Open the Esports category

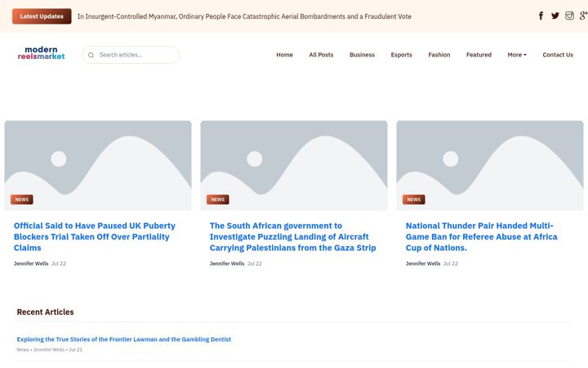(401, 55)
